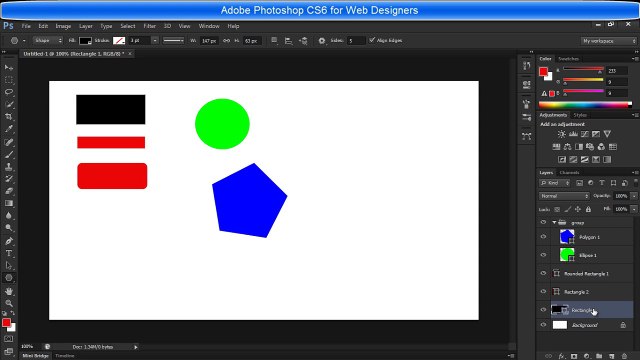Click the path alignment icon
This screenshot has width=640, height=360.
pos(288,40)
